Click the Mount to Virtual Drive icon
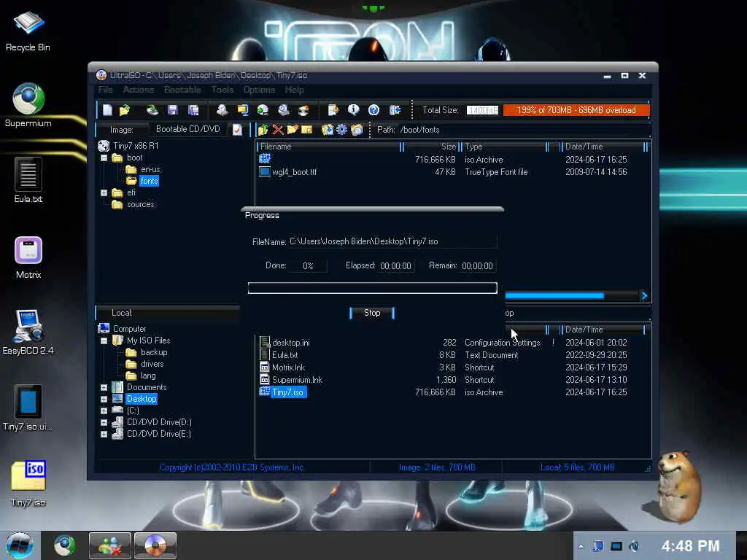Viewport: 747px width, 560px height. pos(284,110)
